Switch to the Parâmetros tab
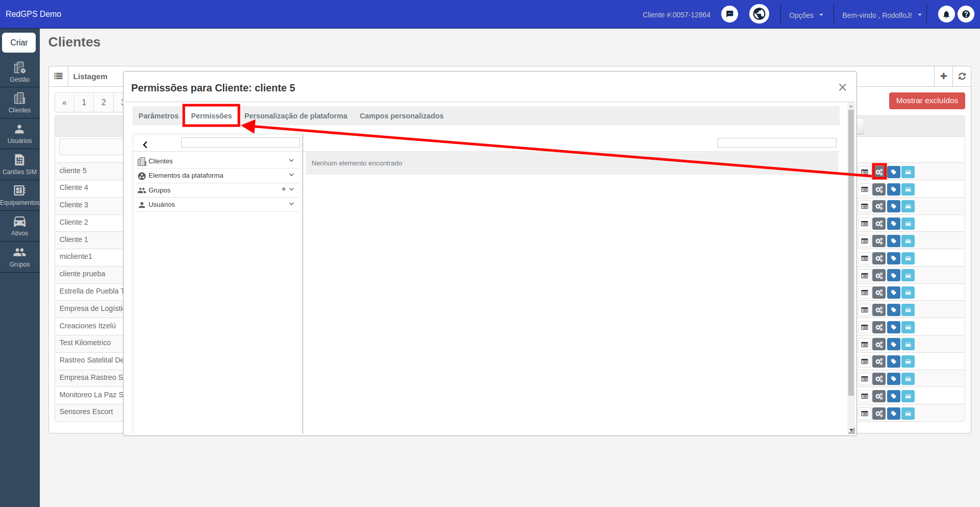Viewport: 980px width, 507px height. (158, 116)
